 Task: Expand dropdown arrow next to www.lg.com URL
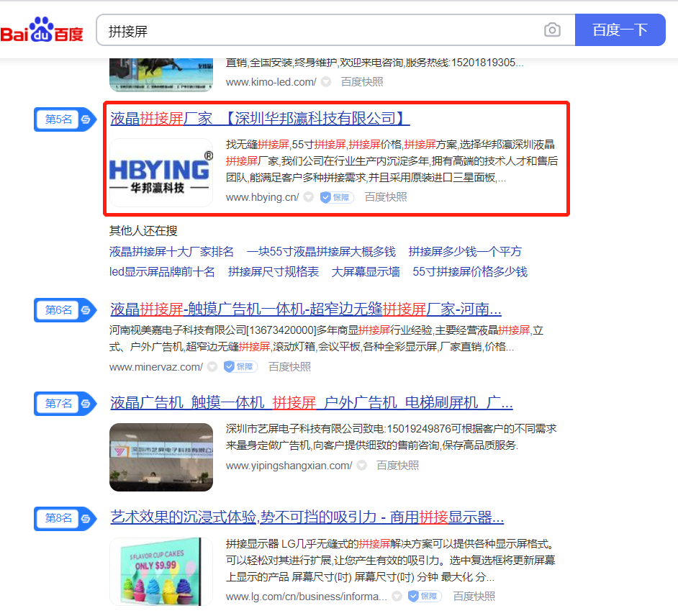click(x=397, y=597)
